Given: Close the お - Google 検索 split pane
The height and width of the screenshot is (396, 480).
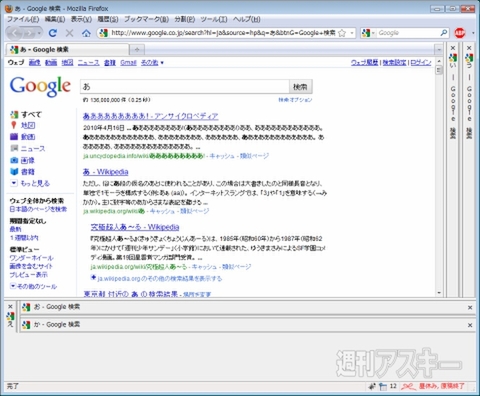Looking at the screenshot, I should pyautogui.click(x=470, y=307).
